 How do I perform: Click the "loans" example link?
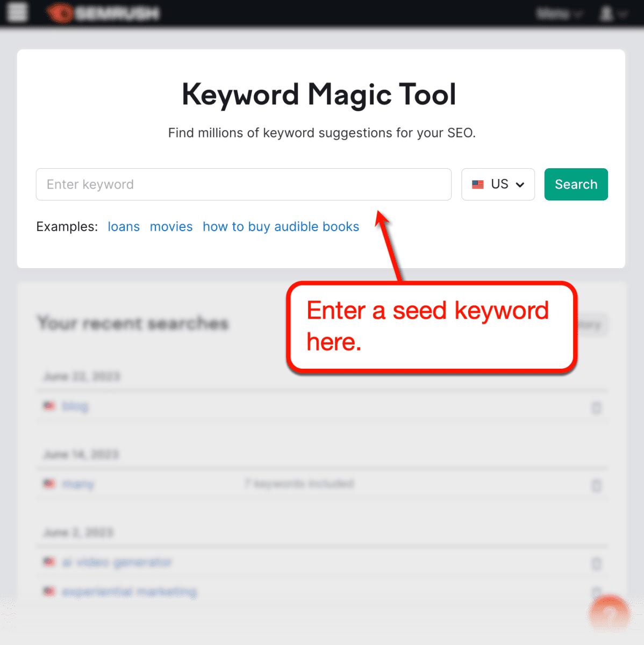[124, 226]
